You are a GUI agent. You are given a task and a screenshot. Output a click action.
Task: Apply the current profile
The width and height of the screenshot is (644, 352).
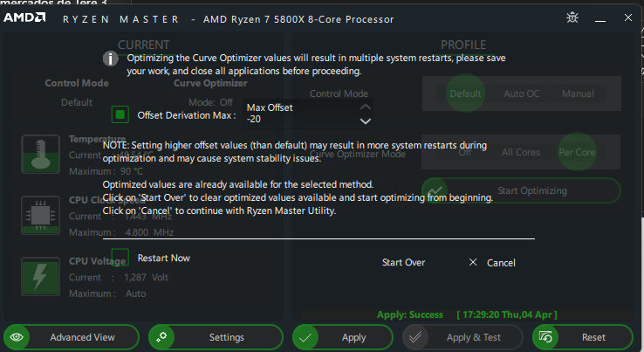click(343, 338)
